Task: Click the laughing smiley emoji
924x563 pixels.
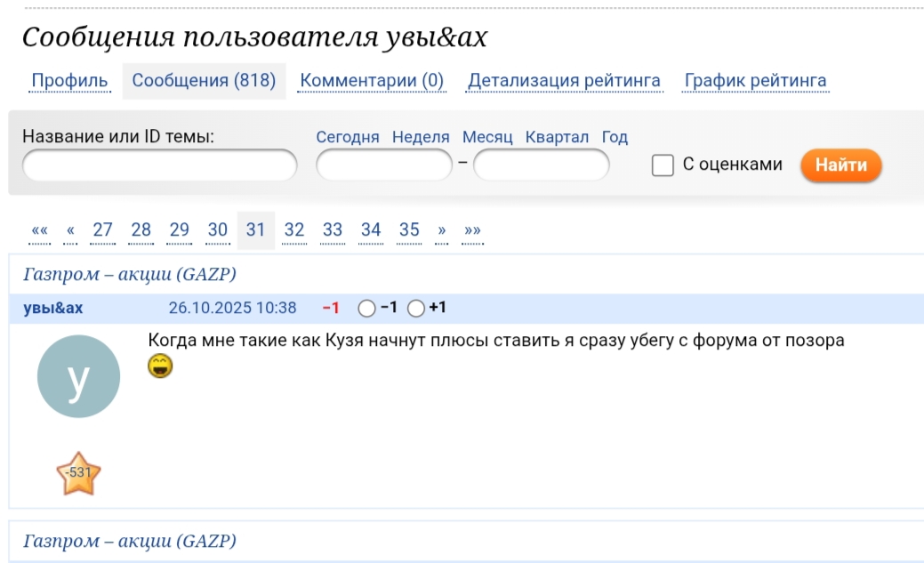Action: pyautogui.click(x=160, y=366)
